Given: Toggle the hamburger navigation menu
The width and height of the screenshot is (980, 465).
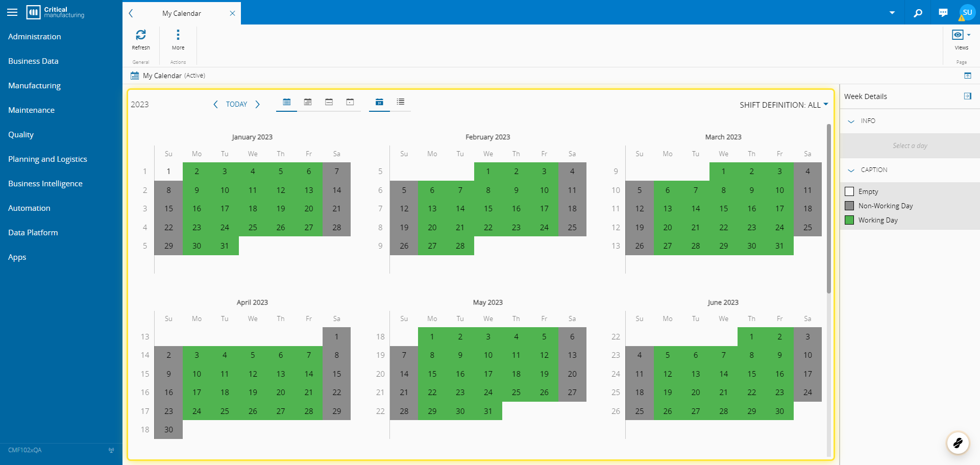Looking at the screenshot, I should click(x=12, y=12).
